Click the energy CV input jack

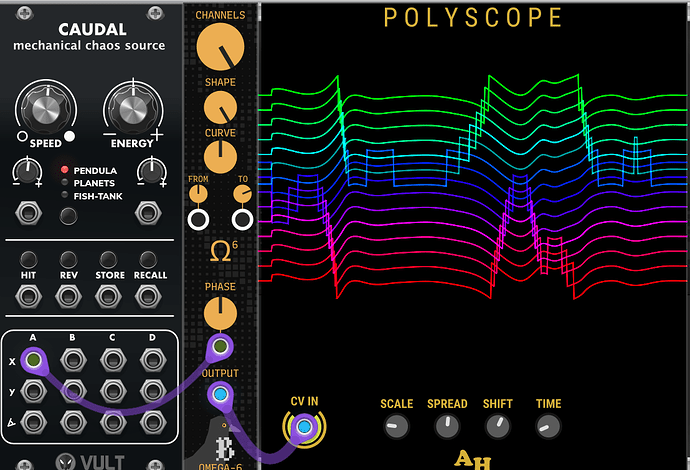tap(148, 213)
